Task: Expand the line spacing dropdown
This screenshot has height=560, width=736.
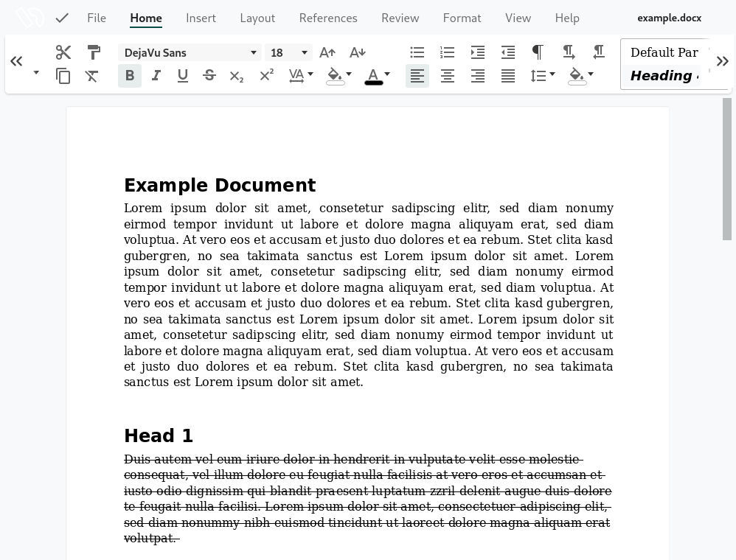Action: point(552,75)
